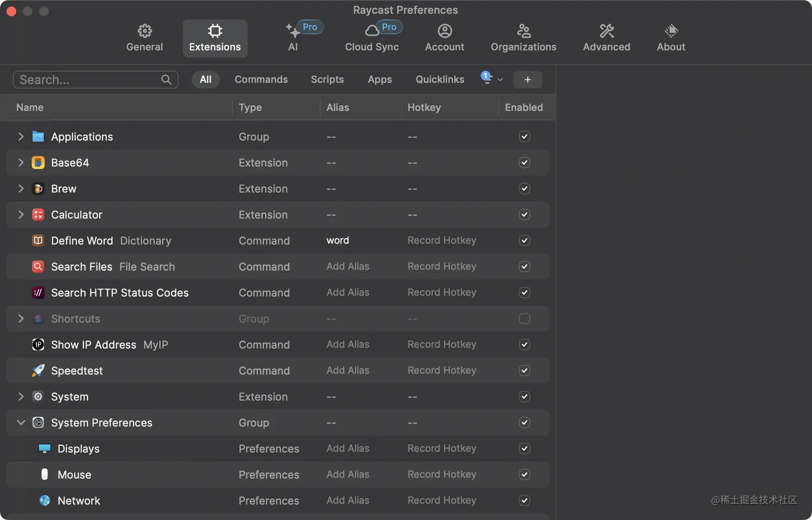Click the System gear icon
Image resolution: width=812 pixels, height=520 pixels.
38,396
